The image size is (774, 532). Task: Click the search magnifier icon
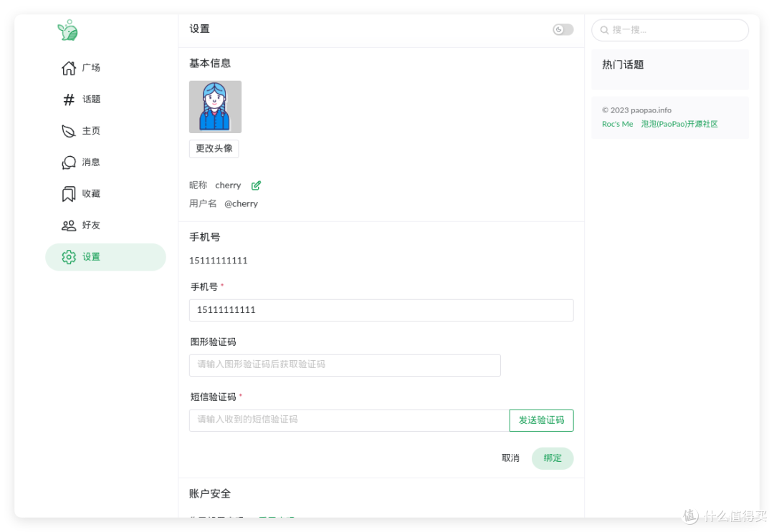[603, 30]
